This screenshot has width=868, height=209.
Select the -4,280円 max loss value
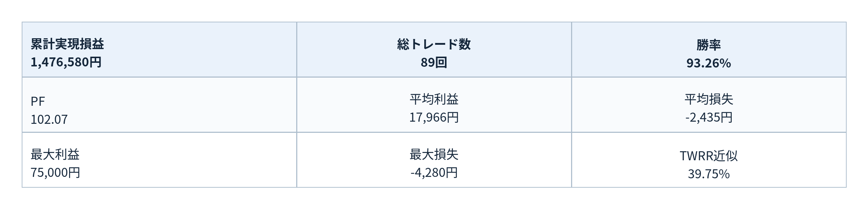click(434, 173)
